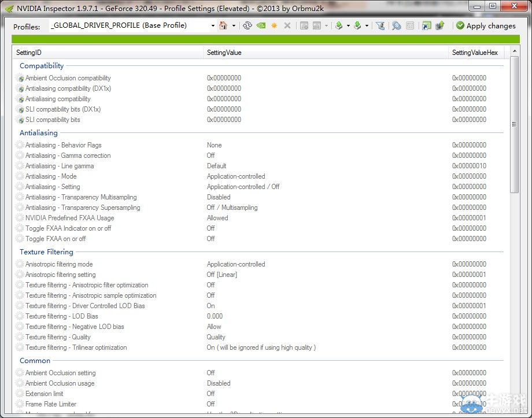The width and height of the screenshot is (532, 418).
Task: Collapse the Compatibility group header
Action: coord(42,66)
